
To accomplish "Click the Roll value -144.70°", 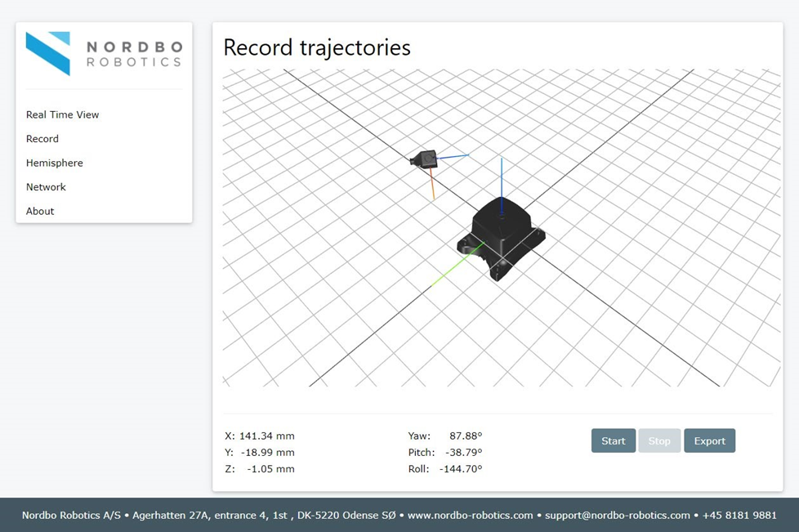I will [461, 469].
